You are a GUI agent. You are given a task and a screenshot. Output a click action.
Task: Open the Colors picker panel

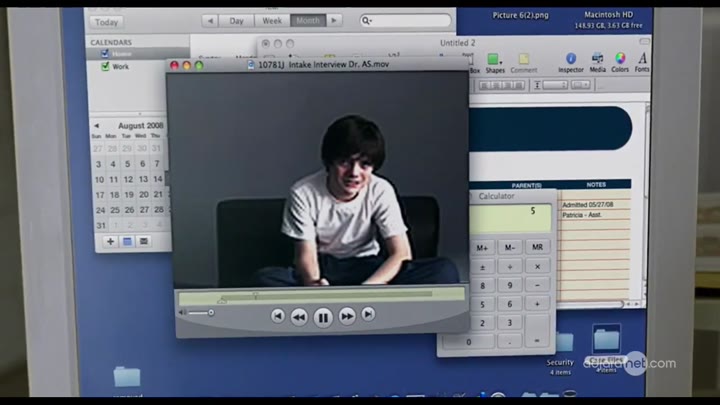[x=620, y=62]
